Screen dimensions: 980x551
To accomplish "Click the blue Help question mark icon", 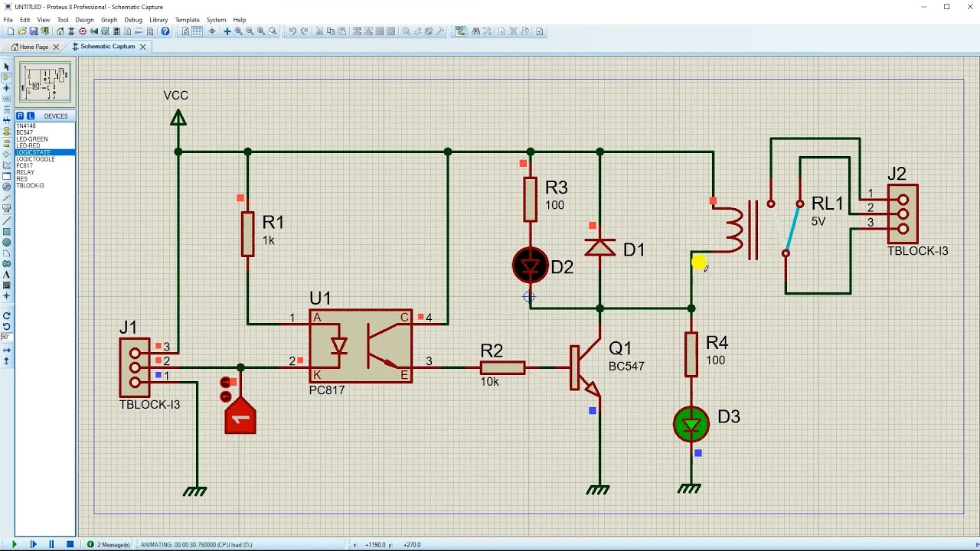I will coord(165,31).
